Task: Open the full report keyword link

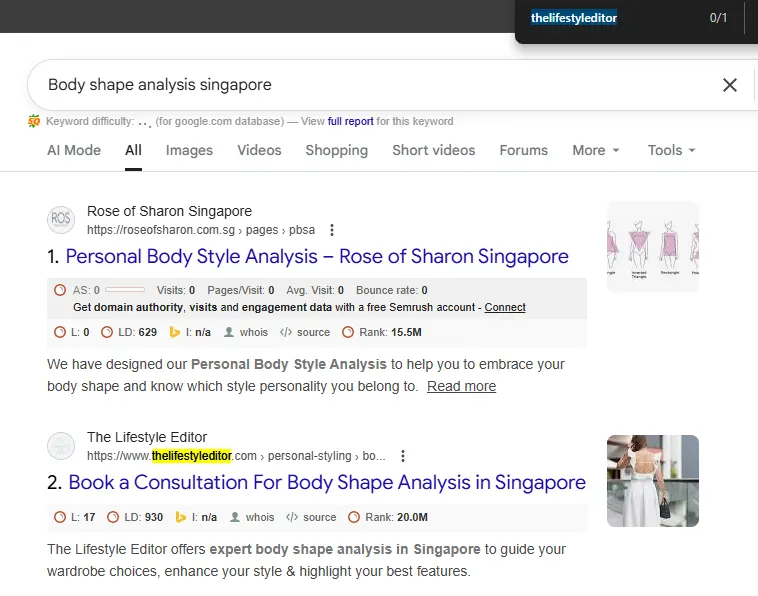Action: coord(350,121)
